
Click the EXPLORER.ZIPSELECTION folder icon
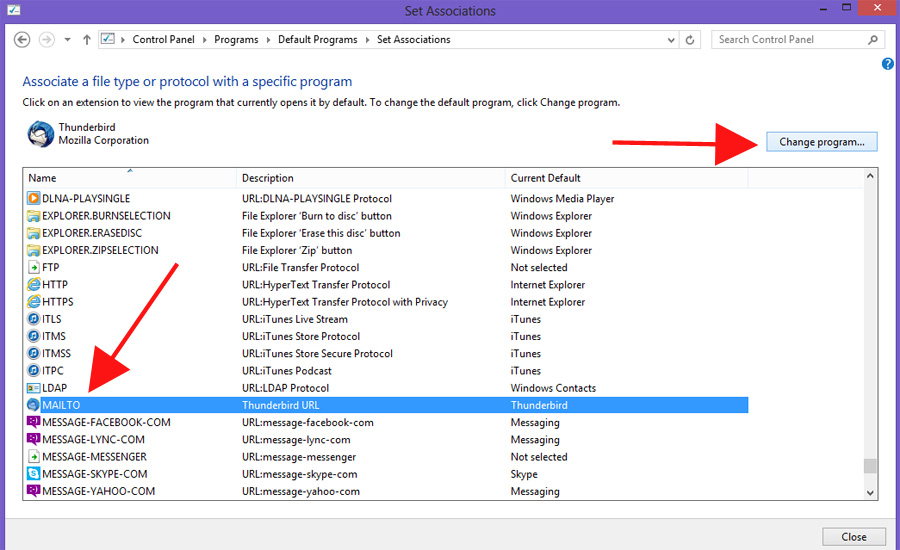[33, 250]
